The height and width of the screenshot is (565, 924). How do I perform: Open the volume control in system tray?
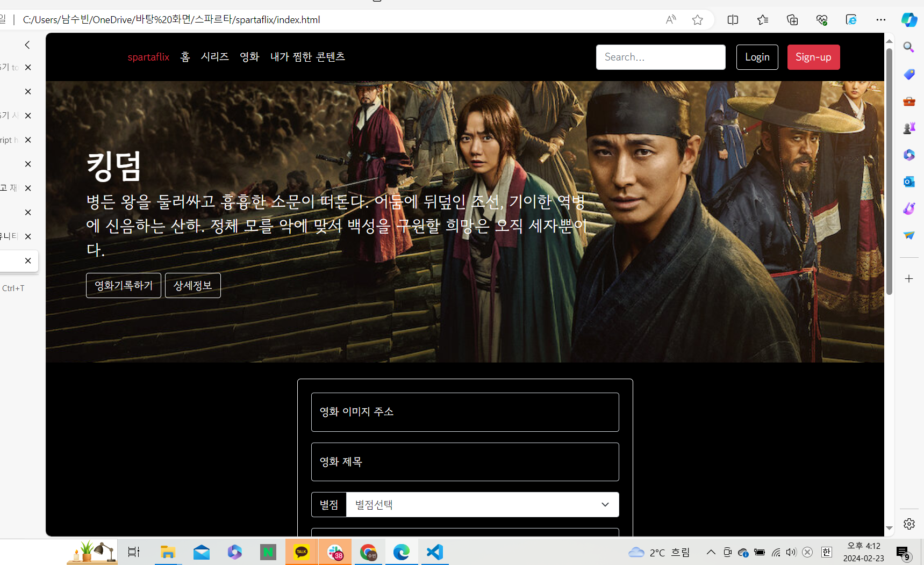[791, 552]
